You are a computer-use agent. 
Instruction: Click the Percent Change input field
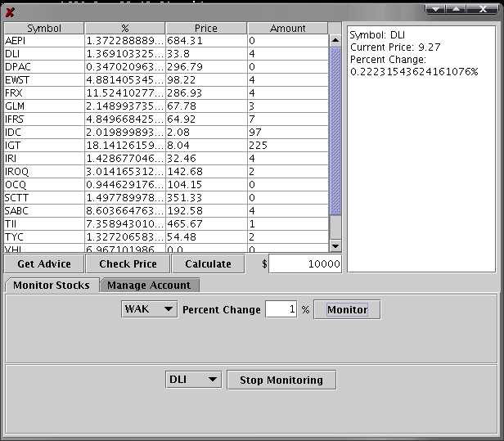(x=281, y=309)
